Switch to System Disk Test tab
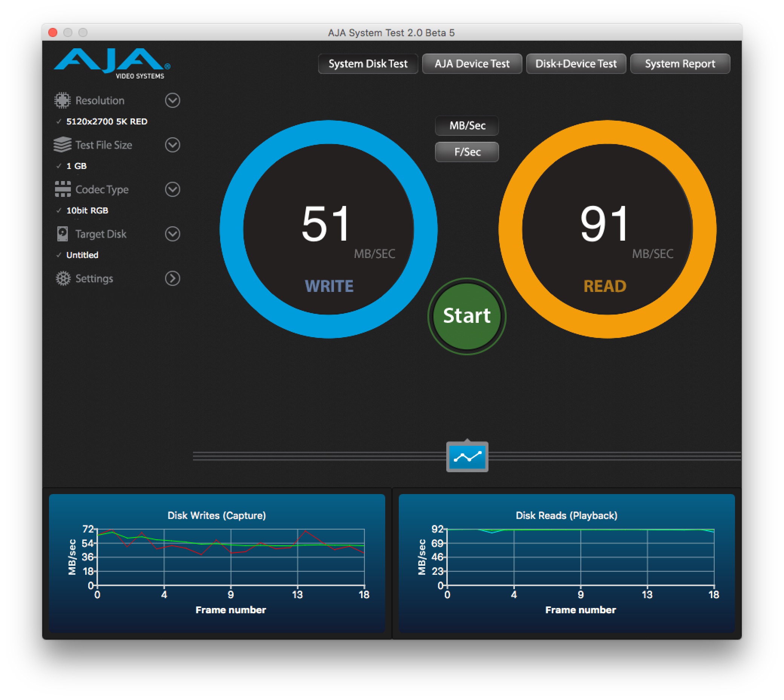Image resolution: width=784 pixels, height=700 pixels. click(x=368, y=63)
